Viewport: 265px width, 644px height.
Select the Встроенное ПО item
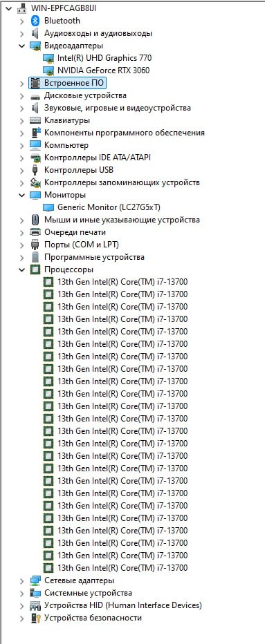click(75, 83)
